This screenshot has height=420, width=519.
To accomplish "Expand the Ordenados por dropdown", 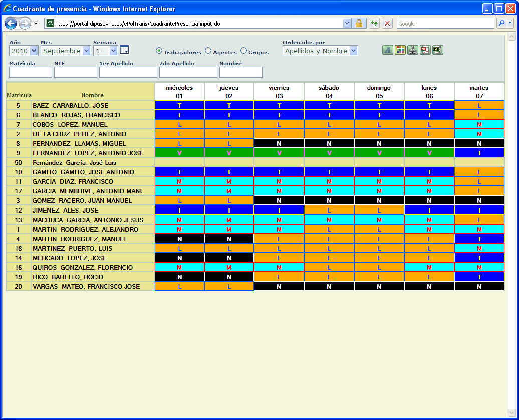I will 352,50.
